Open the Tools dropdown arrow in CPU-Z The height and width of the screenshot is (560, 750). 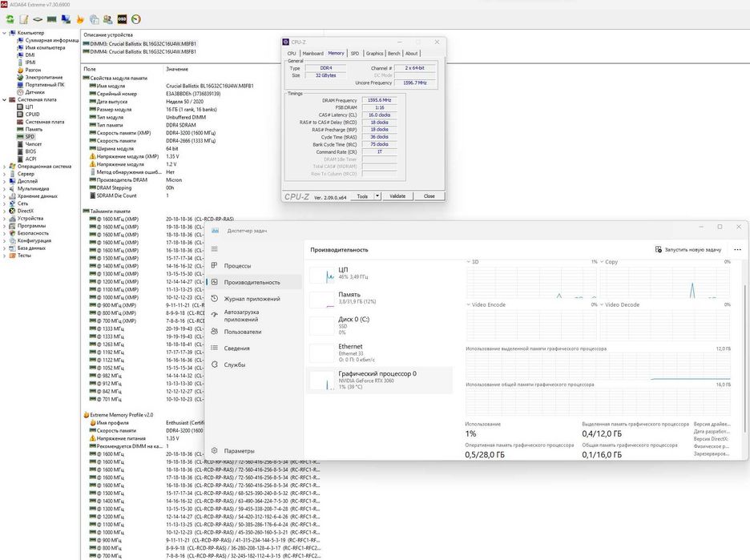377,195
